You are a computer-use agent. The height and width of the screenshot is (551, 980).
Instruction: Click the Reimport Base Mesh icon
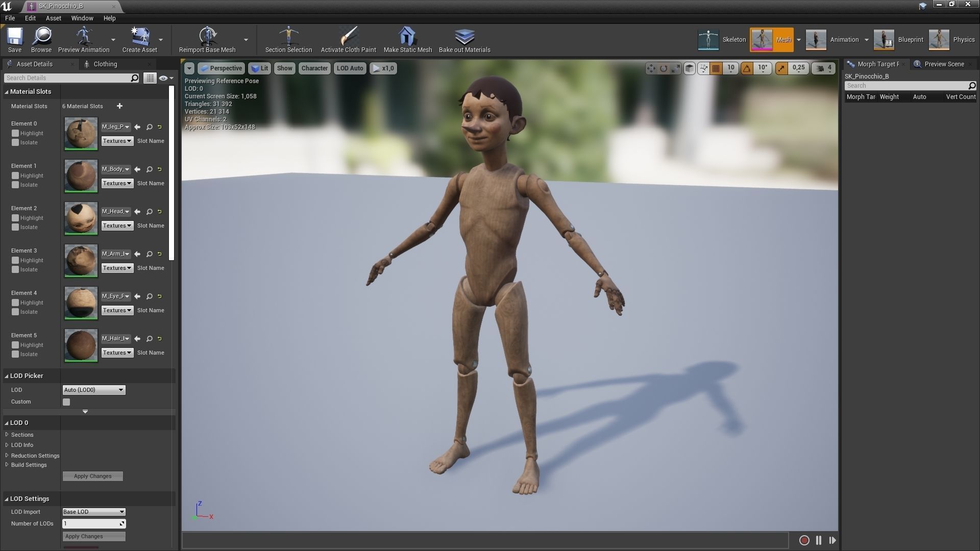click(207, 39)
